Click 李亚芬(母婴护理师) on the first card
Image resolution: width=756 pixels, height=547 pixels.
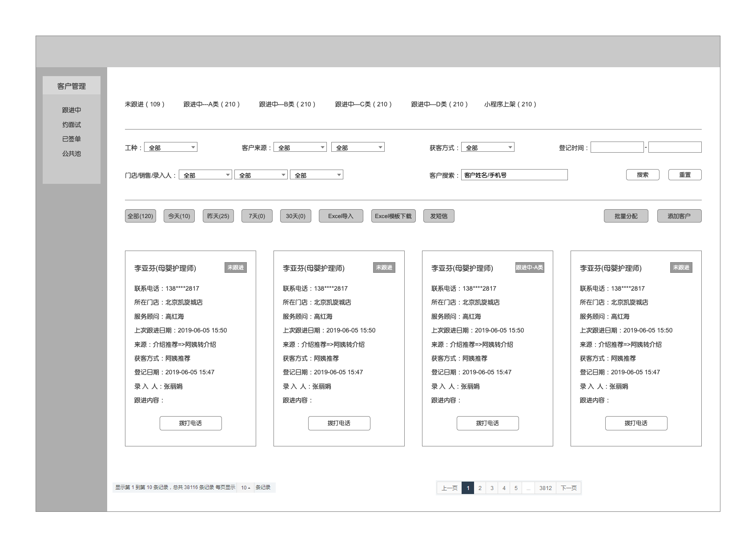[165, 268]
